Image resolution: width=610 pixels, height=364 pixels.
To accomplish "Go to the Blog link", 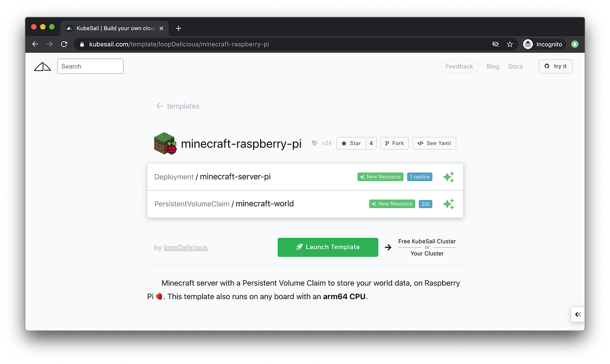I will pos(493,66).
